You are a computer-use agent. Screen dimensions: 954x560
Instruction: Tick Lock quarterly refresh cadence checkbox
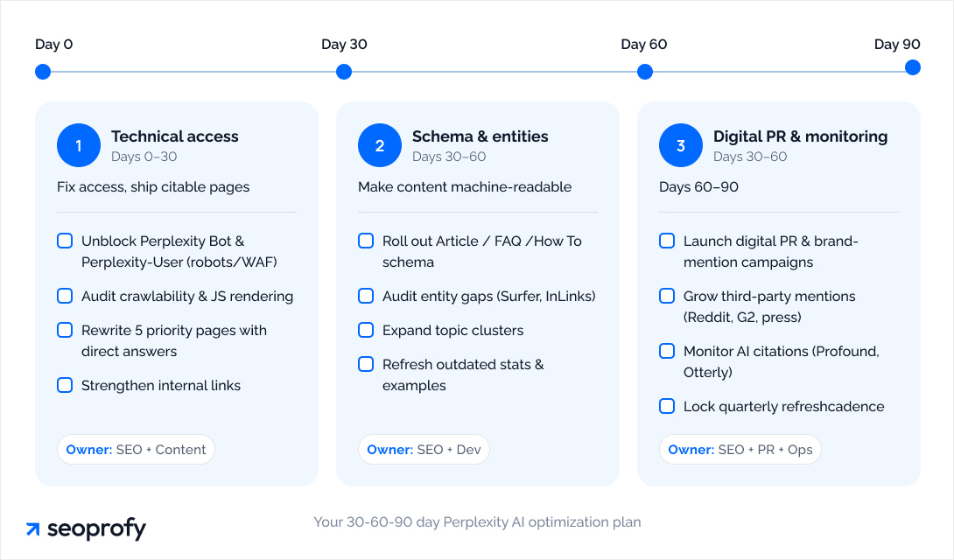point(667,406)
